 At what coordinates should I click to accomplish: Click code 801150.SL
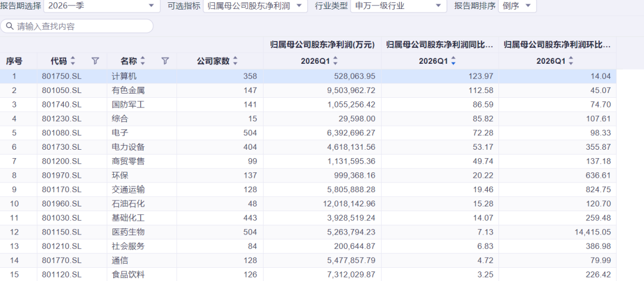pyautogui.click(x=61, y=232)
